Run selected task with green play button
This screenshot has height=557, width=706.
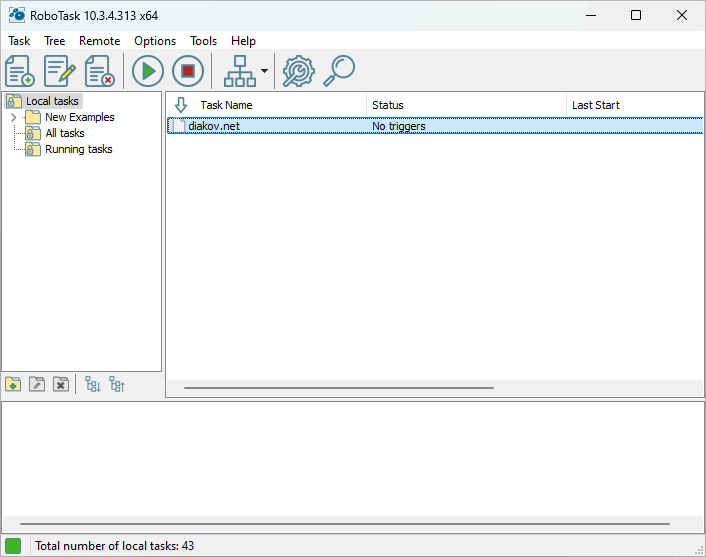point(148,71)
